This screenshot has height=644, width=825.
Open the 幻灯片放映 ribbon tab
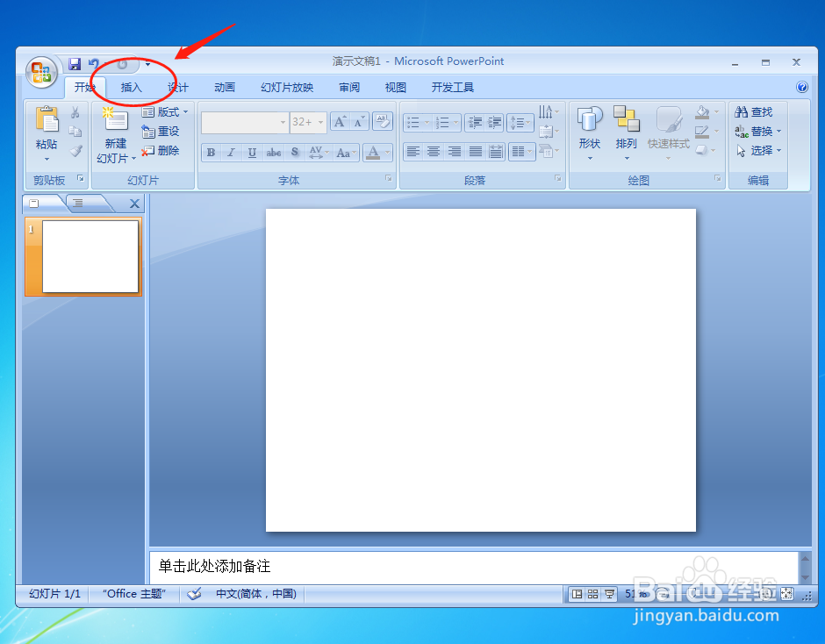[x=287, y=88]
